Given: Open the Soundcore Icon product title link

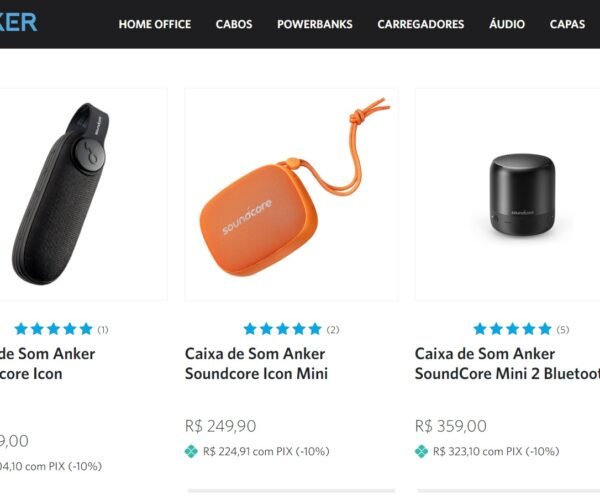Looking at the screenshot, I should 47,363.
